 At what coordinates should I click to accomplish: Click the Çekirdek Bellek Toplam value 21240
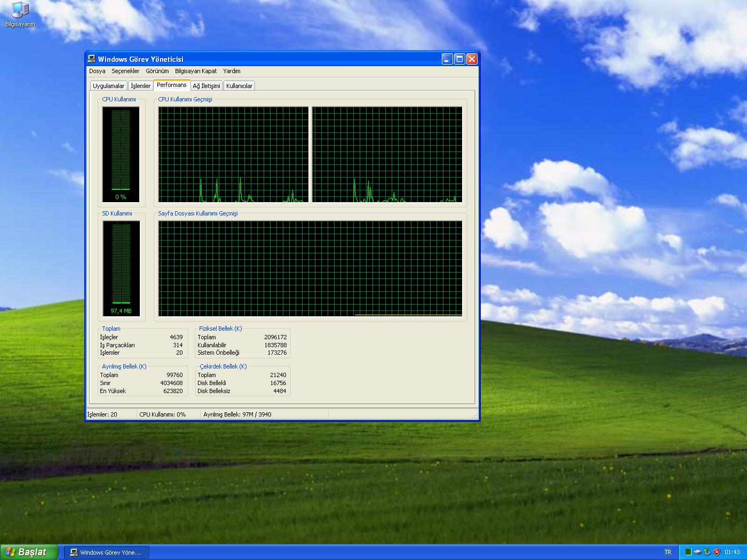point(278,375)
